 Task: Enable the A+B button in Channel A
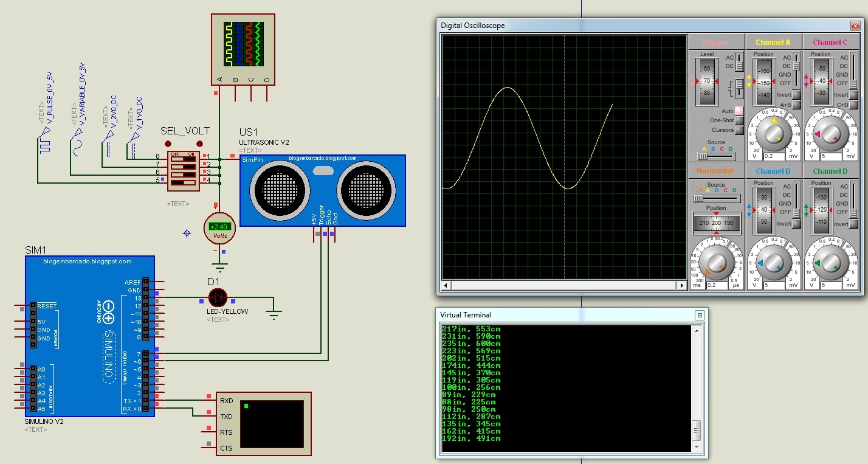click(x=796, y=105)
